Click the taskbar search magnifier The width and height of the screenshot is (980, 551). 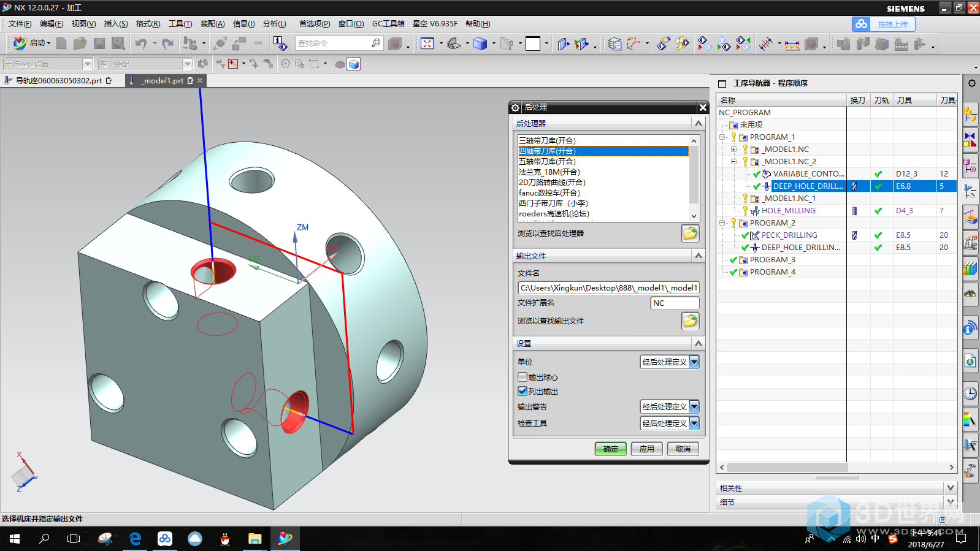[44, 539]
